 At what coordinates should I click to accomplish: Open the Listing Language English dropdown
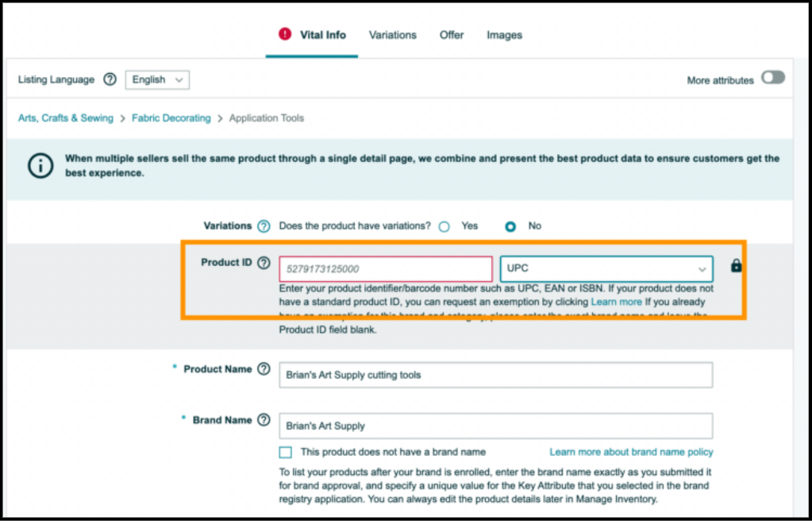tap(157, 79)
